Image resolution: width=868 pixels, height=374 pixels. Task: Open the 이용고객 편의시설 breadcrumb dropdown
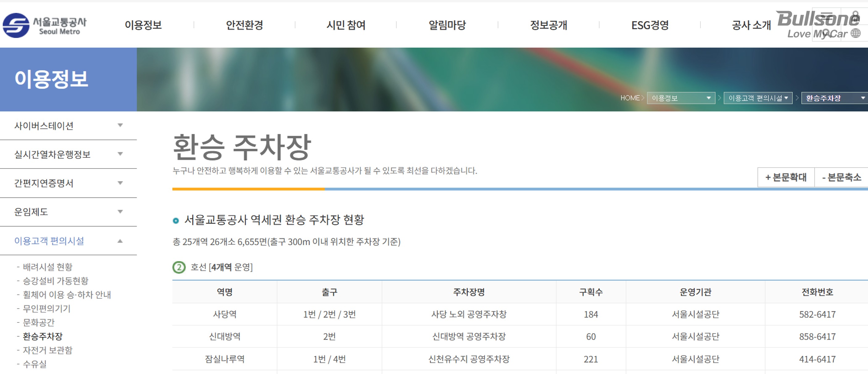coord(758,98)
